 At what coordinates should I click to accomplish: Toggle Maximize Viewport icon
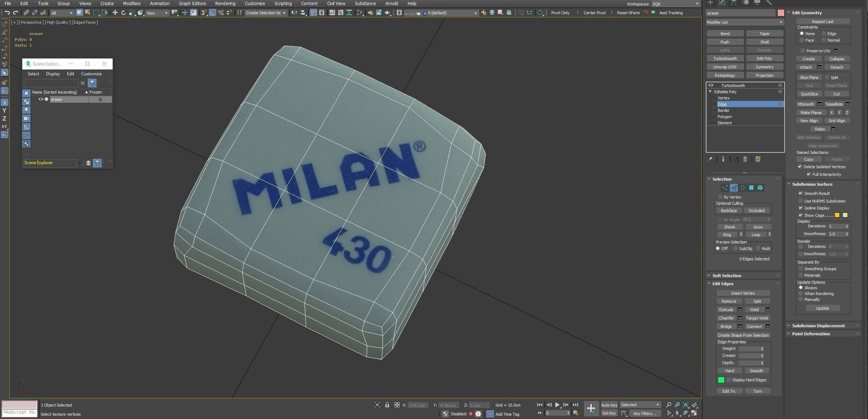[x=694, y=413]
